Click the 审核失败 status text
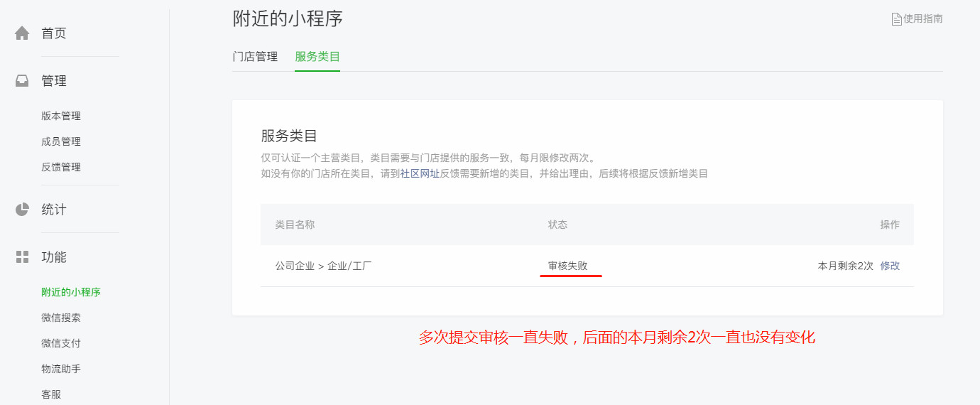 click(x=567, y=266)
